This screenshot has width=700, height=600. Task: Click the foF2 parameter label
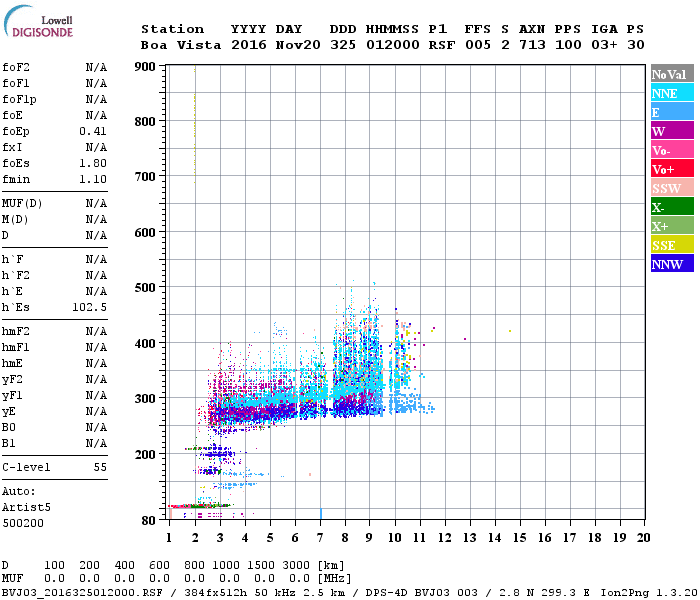tap(16, 67)
